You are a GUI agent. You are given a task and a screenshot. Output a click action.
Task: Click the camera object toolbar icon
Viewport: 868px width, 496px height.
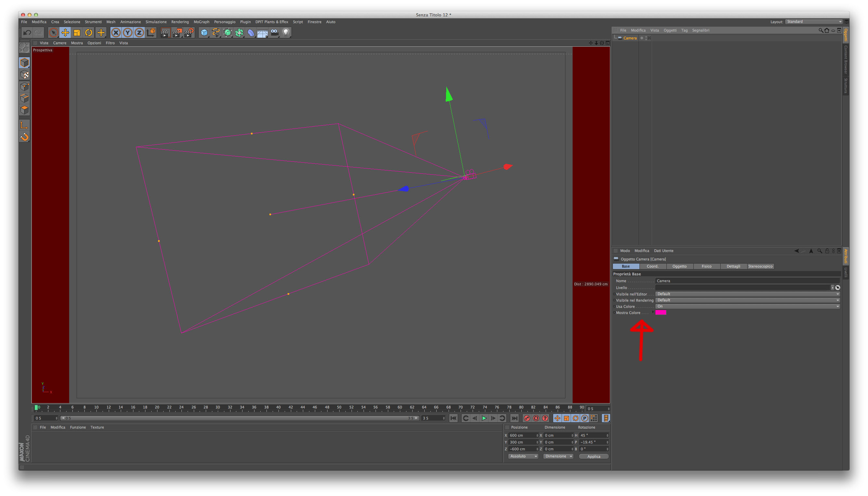click(x=274, y=33)
